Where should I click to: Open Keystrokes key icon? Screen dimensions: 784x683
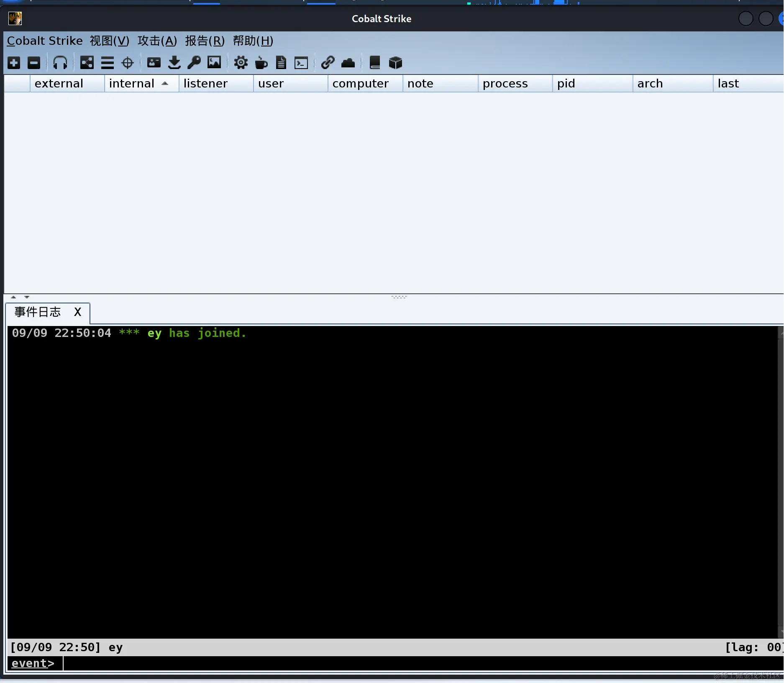pyautogui.click(x=194, y=63)
